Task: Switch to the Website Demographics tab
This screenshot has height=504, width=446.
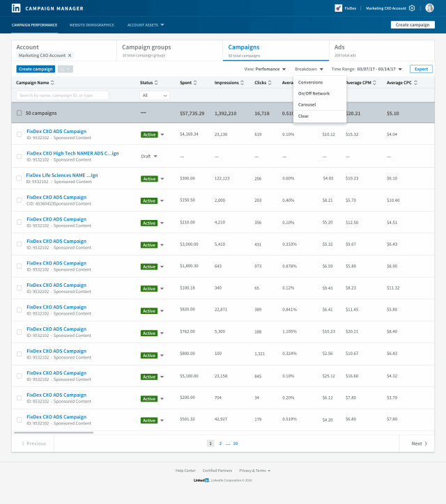Action: pos(92,25)
